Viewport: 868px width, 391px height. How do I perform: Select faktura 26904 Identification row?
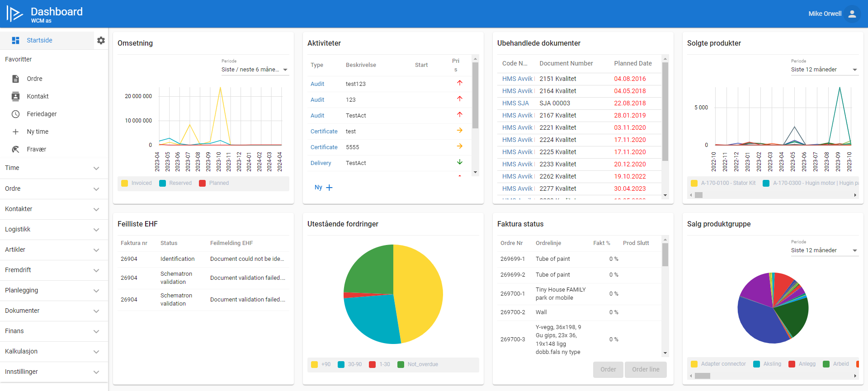(x=203, y=259)
